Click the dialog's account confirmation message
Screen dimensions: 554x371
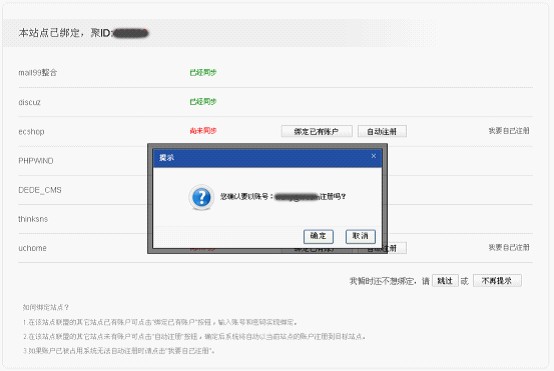coord(283,196)
